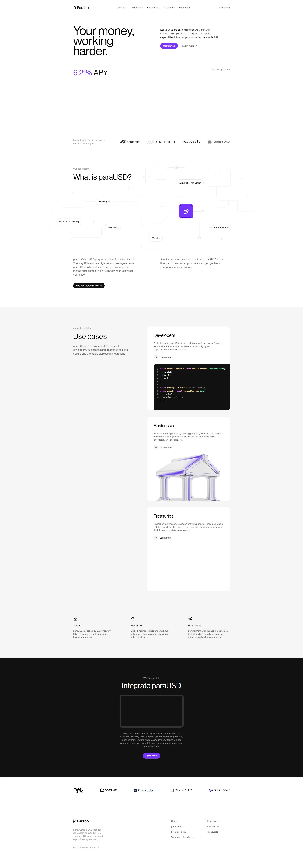Click the High Yields coin icon
Screen dimensions: 303x868
click(x=190, y=619)
